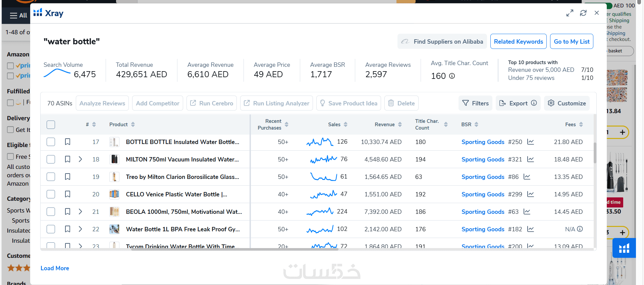Go to My List
Screen dimensions: 644x285
point(572,41)
